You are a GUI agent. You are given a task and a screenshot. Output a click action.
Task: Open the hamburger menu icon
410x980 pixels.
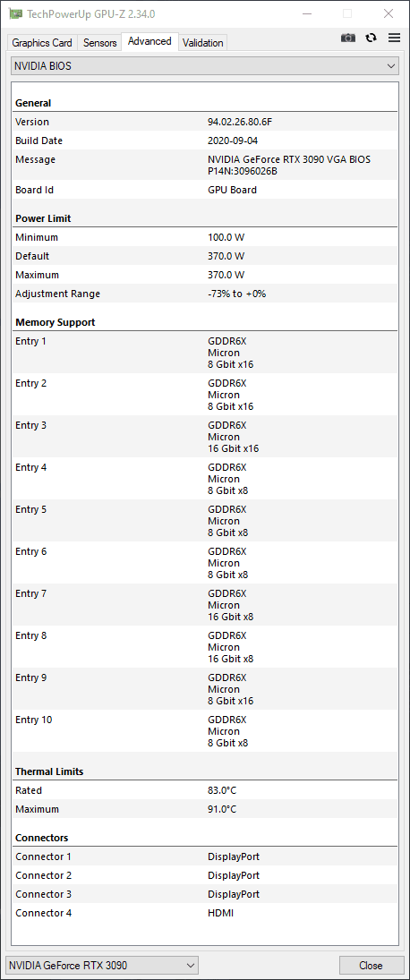(395, 38)
